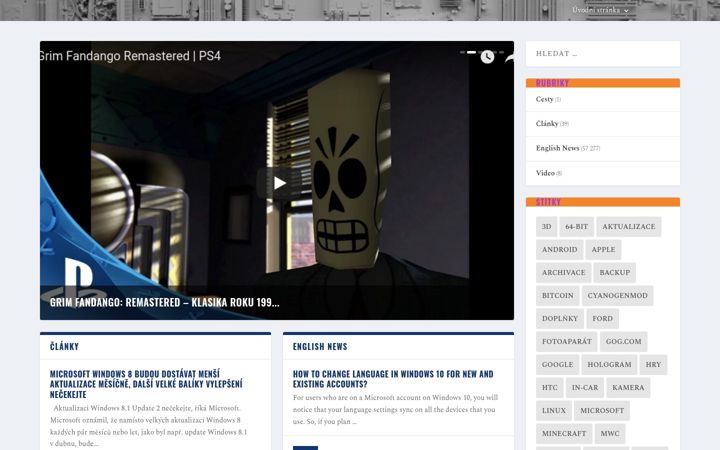Select the DOPLŇKY tag
The height and width of the screenshot is (450, 720).
[560, 318]
